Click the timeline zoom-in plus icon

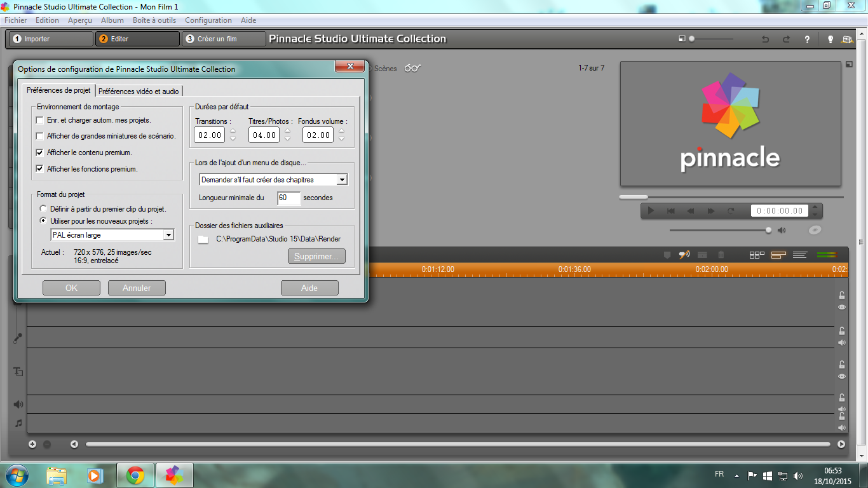[32, 444]
